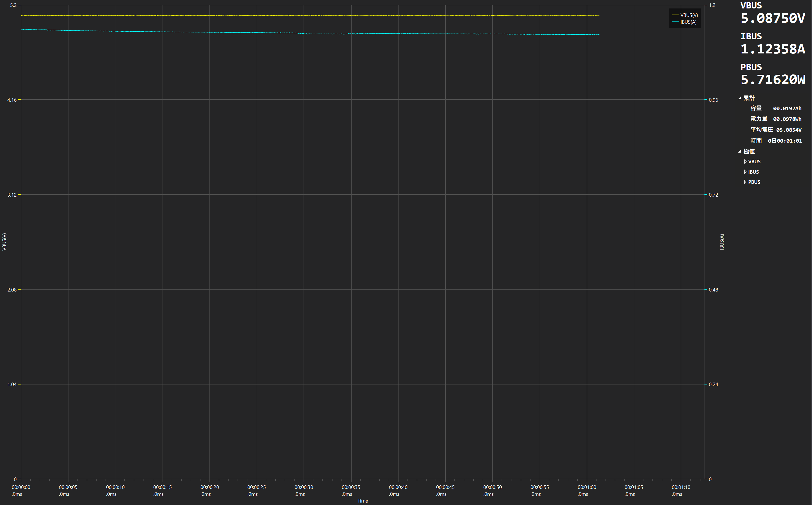The image size is (812, 505).
Task: Click the 00:01:10 time axis label
Action: (x=681, y=491)
